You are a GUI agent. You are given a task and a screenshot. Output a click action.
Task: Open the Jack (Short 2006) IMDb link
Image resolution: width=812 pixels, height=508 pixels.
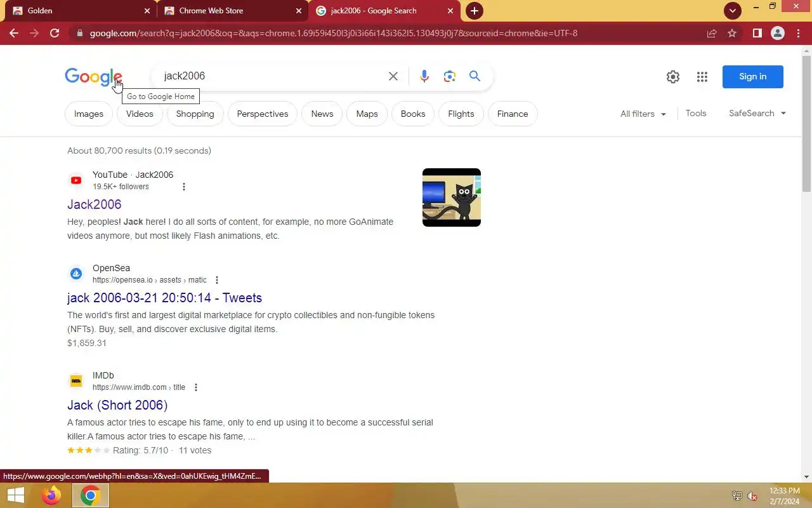117,405
